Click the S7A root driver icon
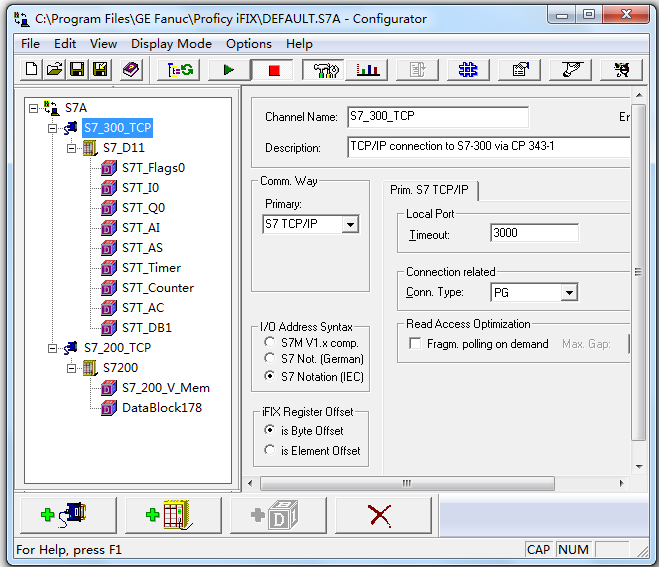 click(51, 108)
